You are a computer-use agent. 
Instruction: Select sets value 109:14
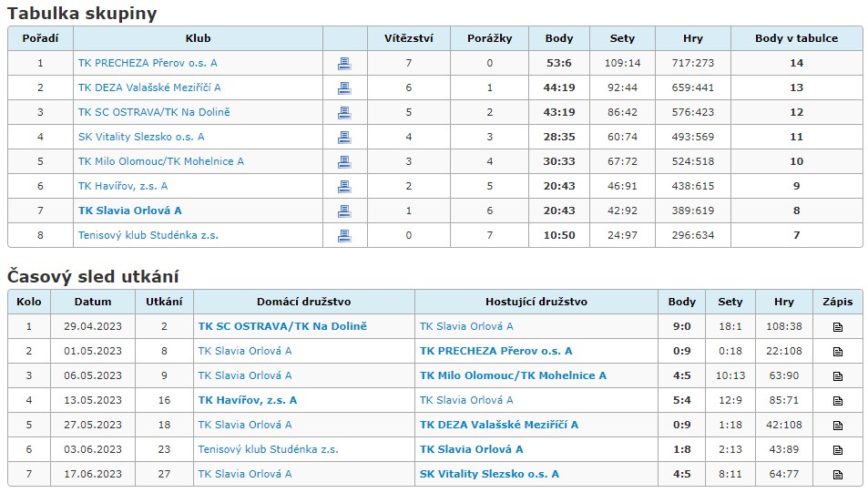[622, 63]
